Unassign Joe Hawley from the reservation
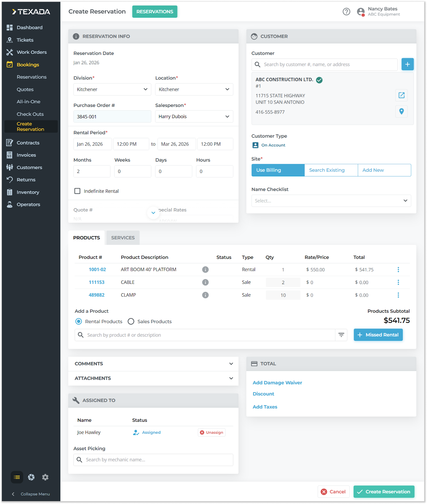 pyautogui.click(x=211, y=432)
